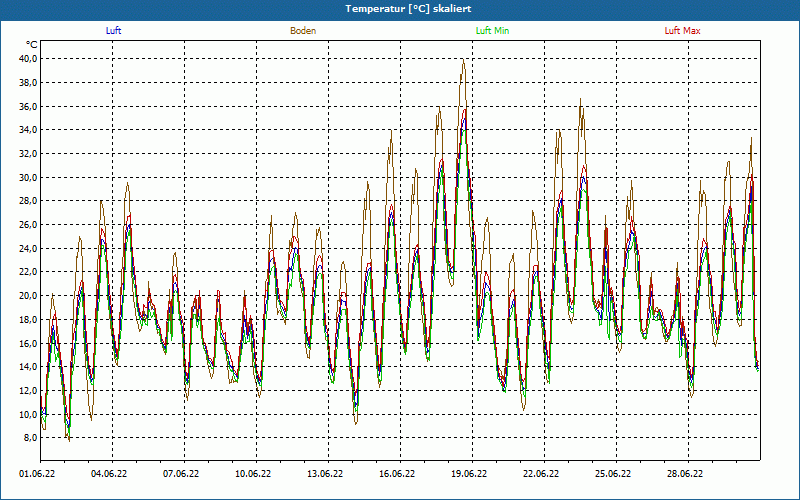Click the 30,0 y-axis value
Viewport: 800px width, 500px height.
pos(28,177)
